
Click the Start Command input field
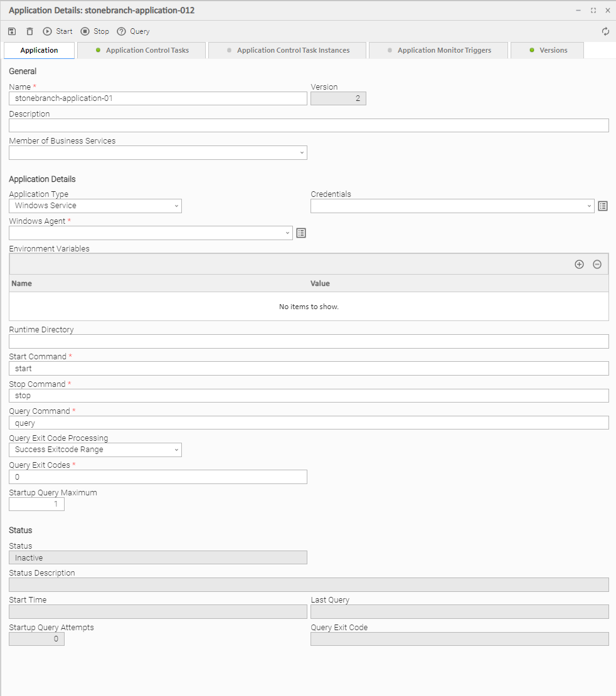click(x=309, y=369)
